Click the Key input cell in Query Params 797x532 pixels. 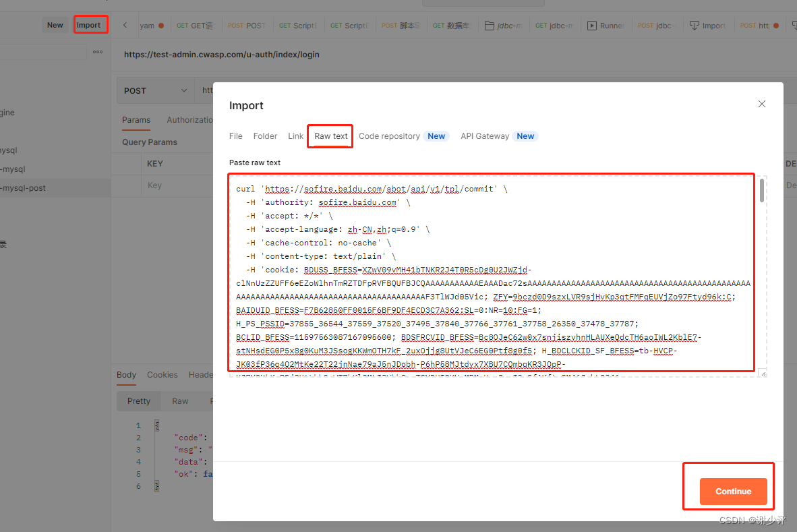click(177, 185)
